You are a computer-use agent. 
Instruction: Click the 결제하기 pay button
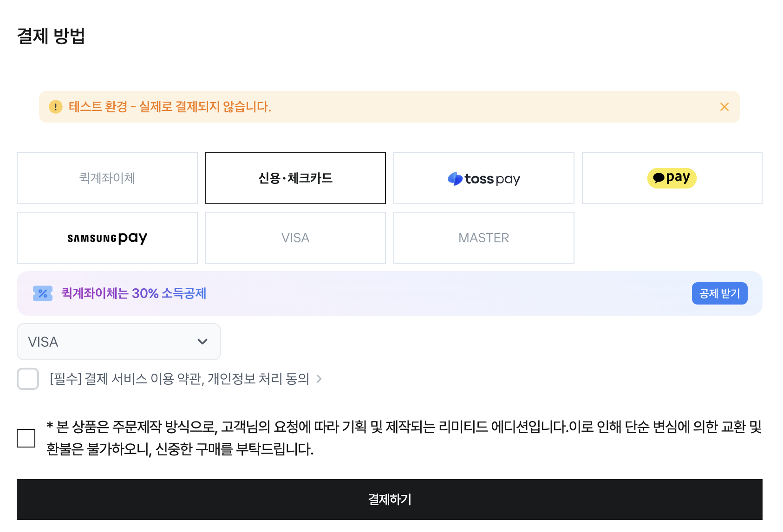[x=390, y=500]
